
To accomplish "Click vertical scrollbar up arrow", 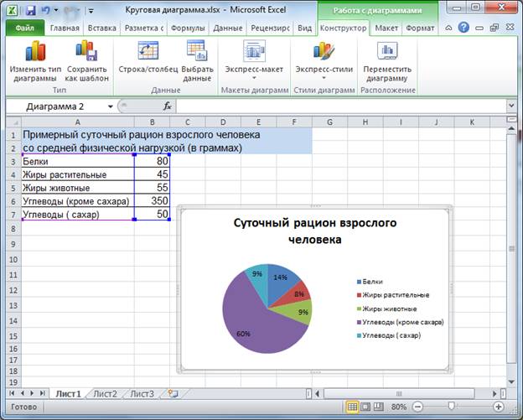I will 511,128.
